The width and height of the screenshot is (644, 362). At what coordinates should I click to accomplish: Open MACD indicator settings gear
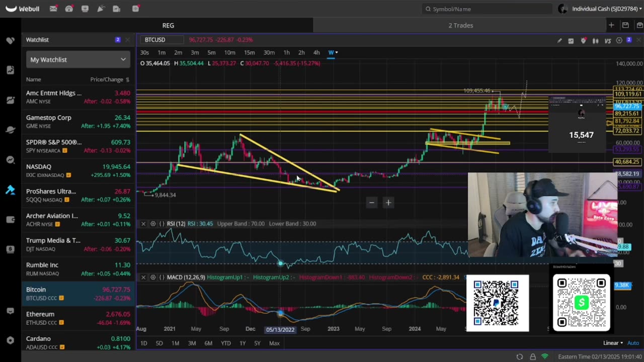tap(153, 278)
